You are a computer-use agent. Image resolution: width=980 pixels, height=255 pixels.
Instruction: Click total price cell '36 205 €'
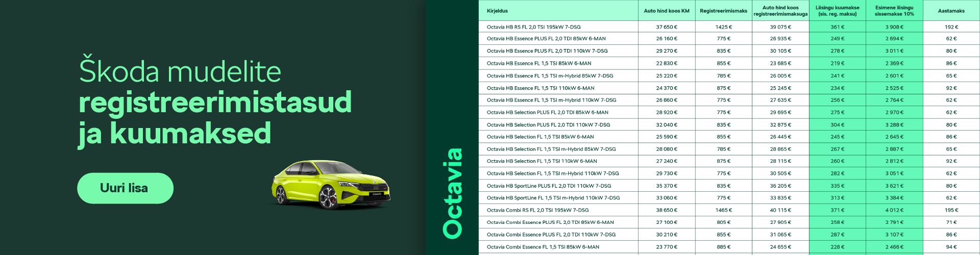pos(780,186)
